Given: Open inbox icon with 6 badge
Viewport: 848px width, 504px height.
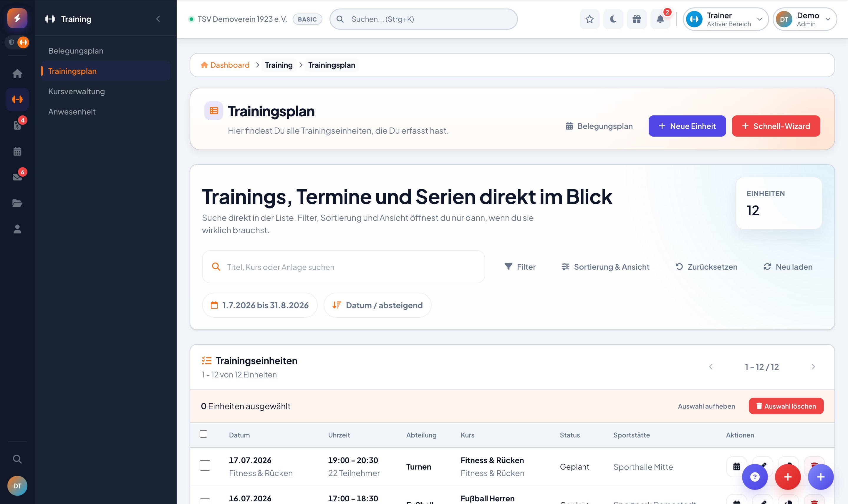Looking at the screenshot, I should click(17, 177).
